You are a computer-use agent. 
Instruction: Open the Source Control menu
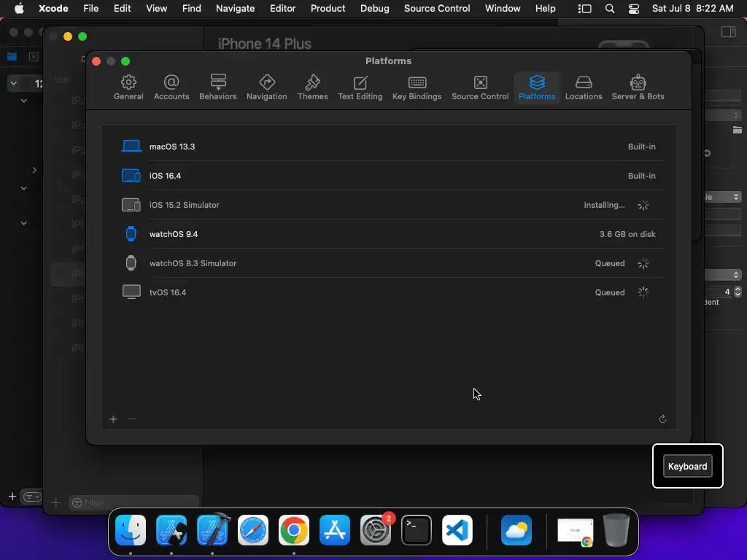pos(437,9)
